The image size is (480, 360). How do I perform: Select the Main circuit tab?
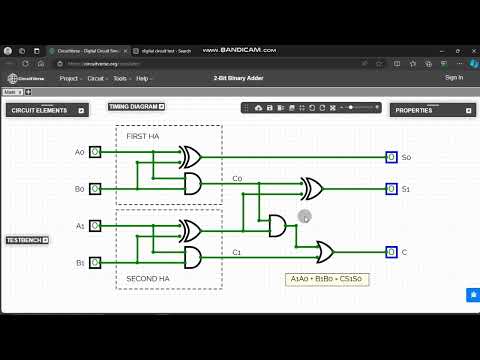(13, 92)
